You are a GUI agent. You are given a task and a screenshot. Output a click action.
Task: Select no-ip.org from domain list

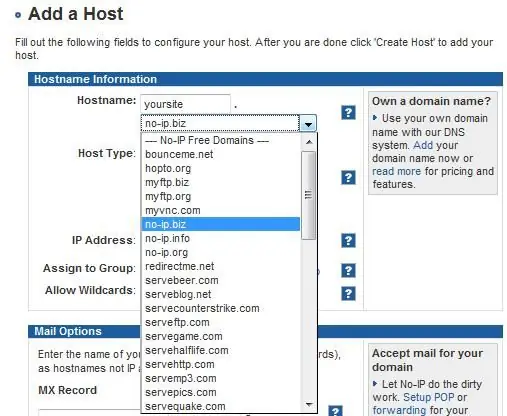tap(221, 252)
